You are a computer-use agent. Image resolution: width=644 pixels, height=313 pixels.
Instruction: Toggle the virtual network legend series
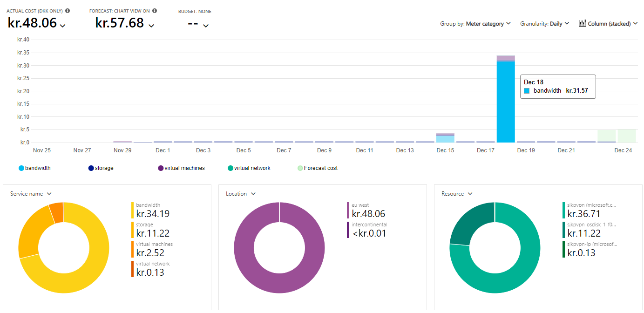(x=249, y=168)
